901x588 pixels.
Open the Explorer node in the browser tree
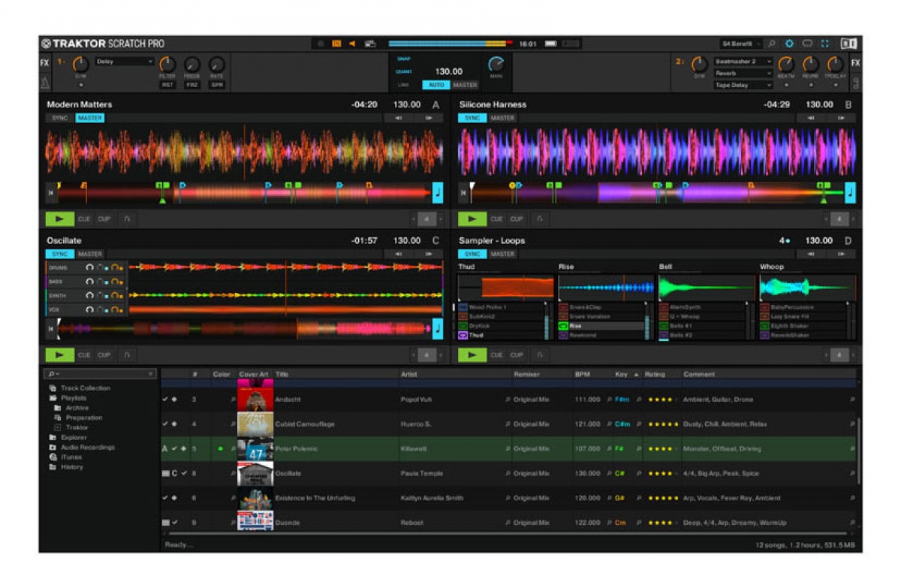coord(74,437)
